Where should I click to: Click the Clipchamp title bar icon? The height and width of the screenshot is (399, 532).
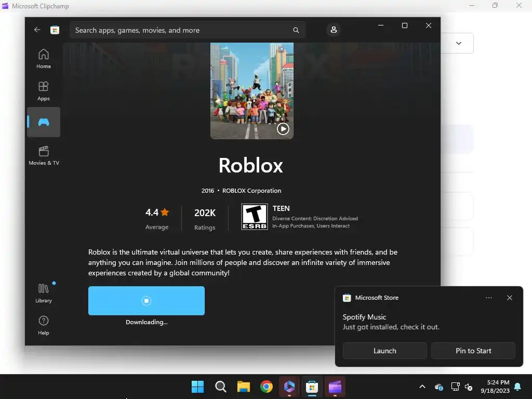5,6
